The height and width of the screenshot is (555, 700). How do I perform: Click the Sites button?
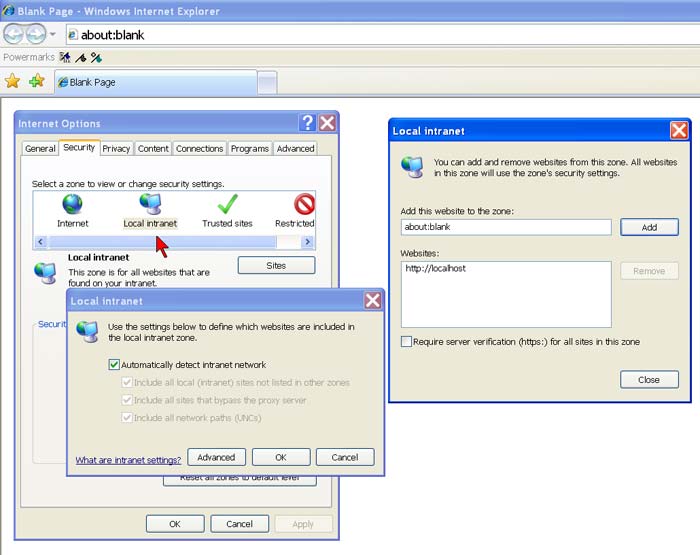pyautogui.click(x=276, y=265)
